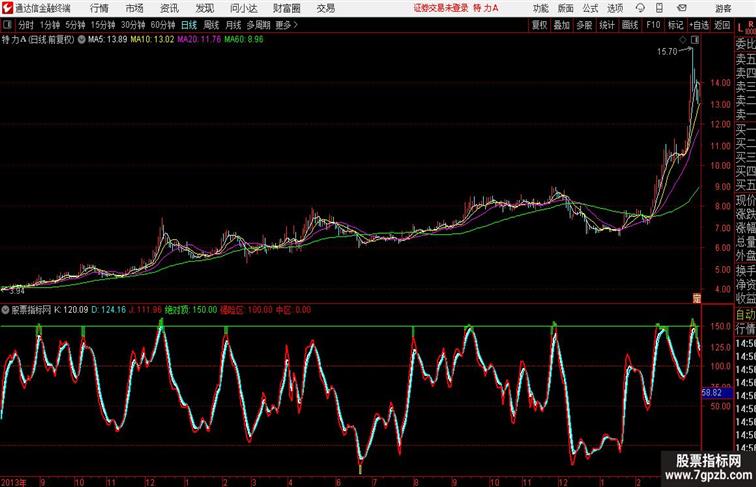Switch to the 15分钟 period tab
Viewport: 756px width, 487px height.
[103, 25]
